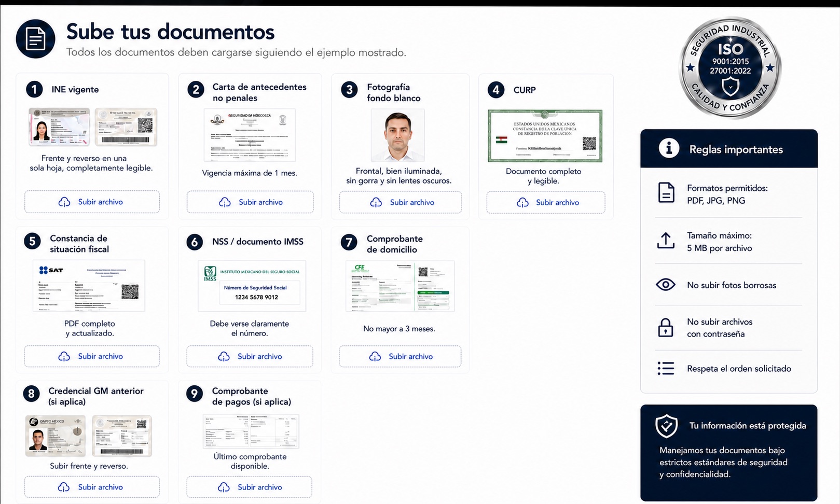Click the list icon beside Respeta el orden solicitado
This screenshot has width=840, height=504.
666,368
